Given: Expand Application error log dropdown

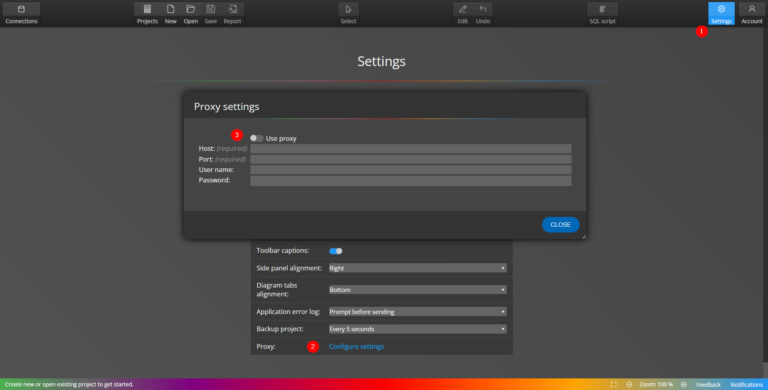Looking at the screenshot, I should [417, 312].
